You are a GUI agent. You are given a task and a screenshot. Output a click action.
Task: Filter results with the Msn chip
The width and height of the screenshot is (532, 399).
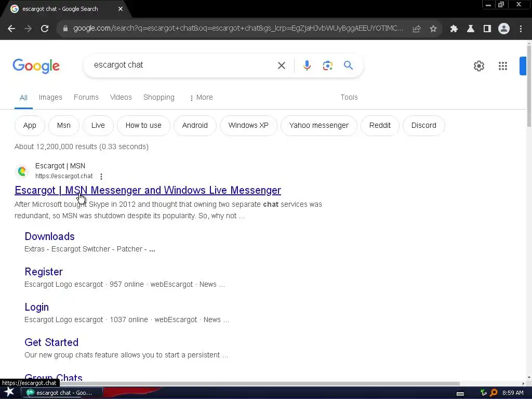64,126
